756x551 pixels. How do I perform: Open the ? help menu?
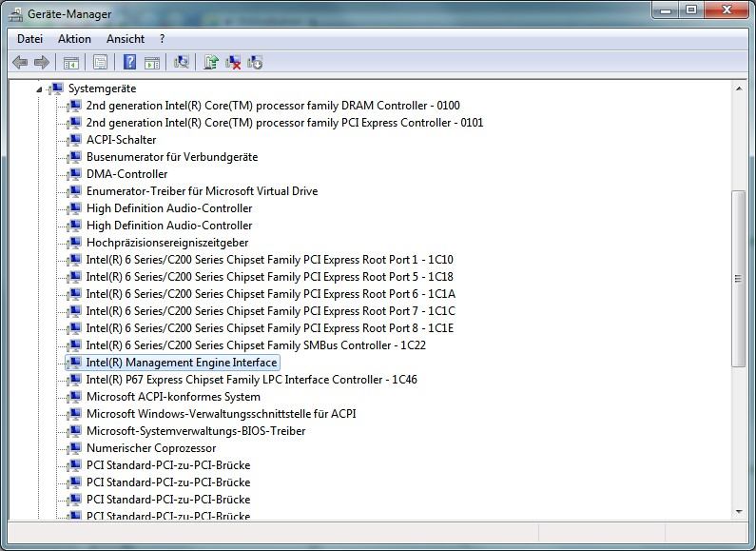(x=162, y=39)
